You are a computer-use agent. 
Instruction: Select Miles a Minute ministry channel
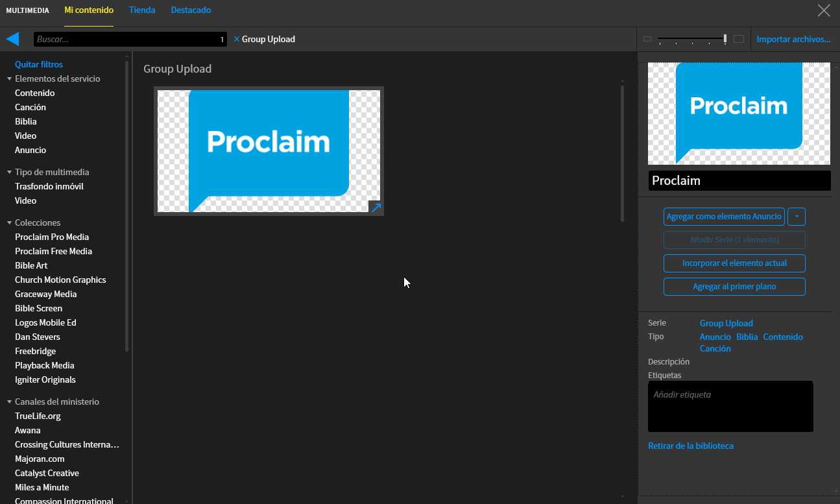(x=42, y=487)
